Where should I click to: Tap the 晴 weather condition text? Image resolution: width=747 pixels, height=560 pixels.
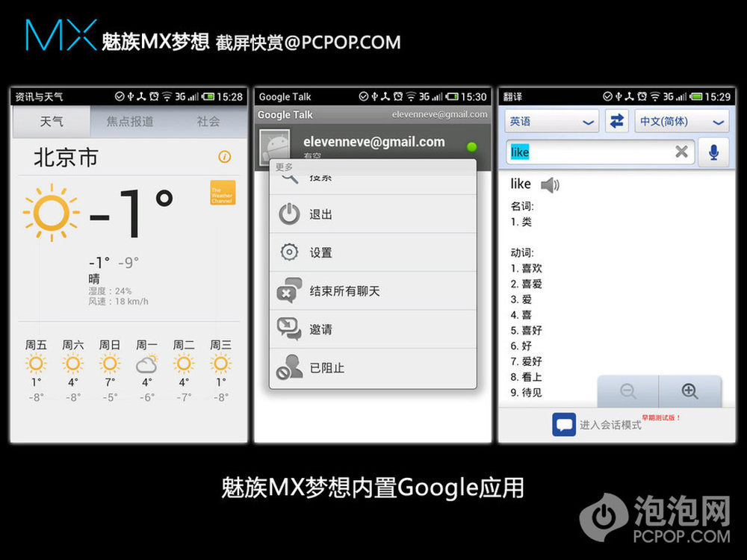pos(94,279)
